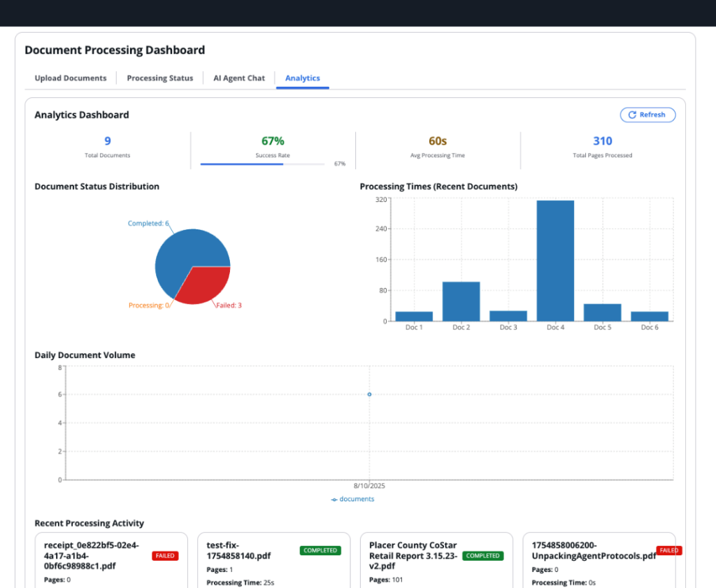Click the Daily Document Volume title
The width and height of the screenshot is (716, 588).
coord(85,355)
